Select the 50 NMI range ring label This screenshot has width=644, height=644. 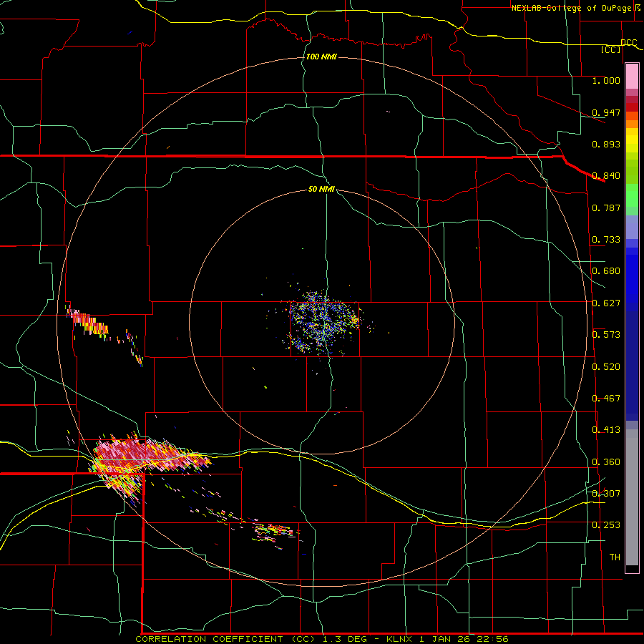click(x=321, y=189)
